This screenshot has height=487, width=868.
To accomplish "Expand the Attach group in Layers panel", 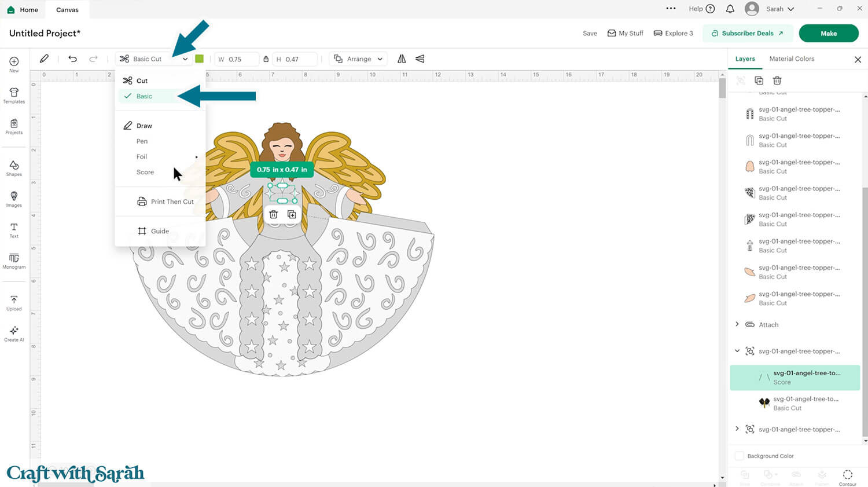I will 737,325.
